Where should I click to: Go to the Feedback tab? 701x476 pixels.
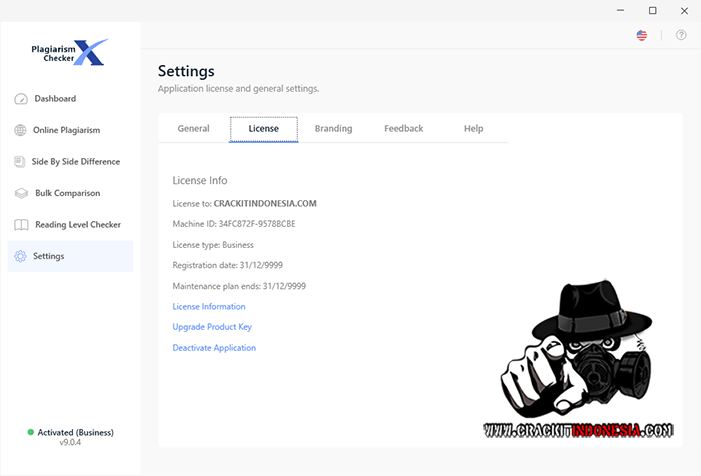coord(403,129)
